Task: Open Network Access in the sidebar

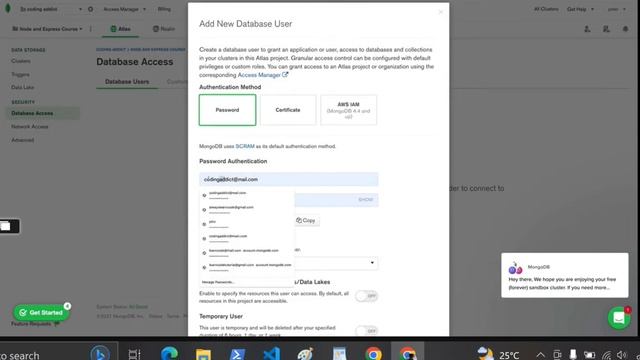Action: [30, 127]
